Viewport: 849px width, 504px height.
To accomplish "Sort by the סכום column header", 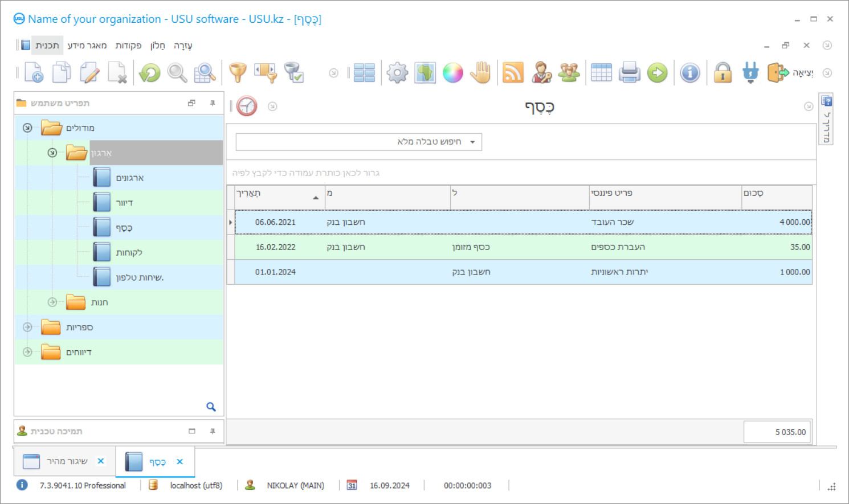I will click(x=776, y=194).
